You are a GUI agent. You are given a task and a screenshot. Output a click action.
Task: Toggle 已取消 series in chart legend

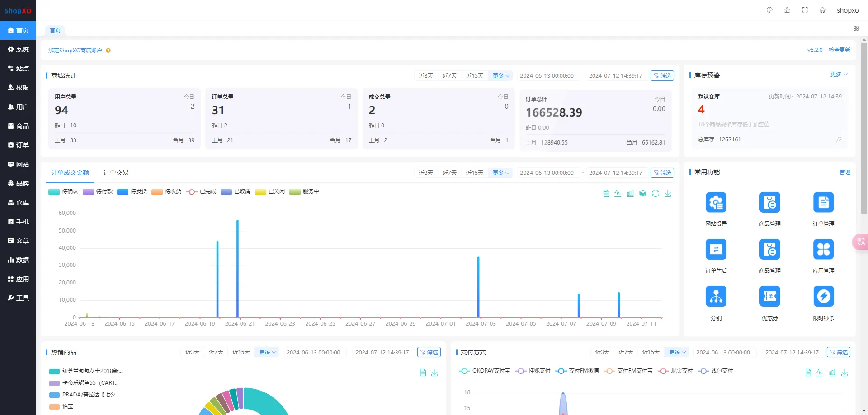(236, 191)
